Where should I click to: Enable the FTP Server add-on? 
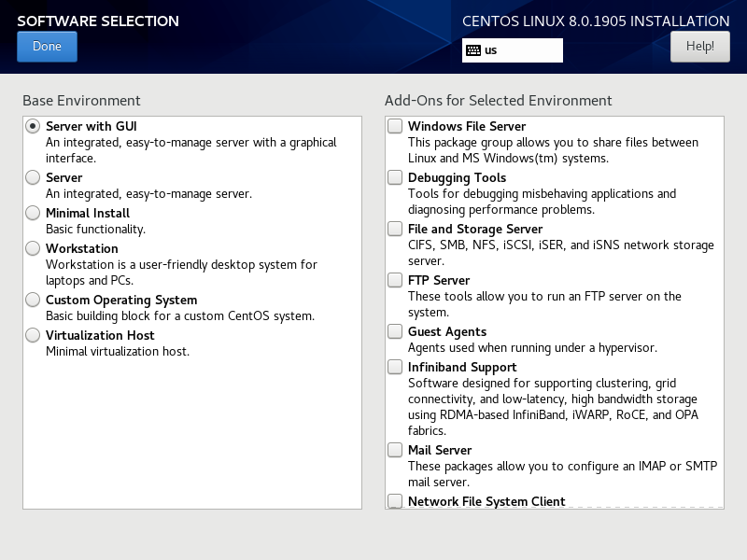coord(395,280)
